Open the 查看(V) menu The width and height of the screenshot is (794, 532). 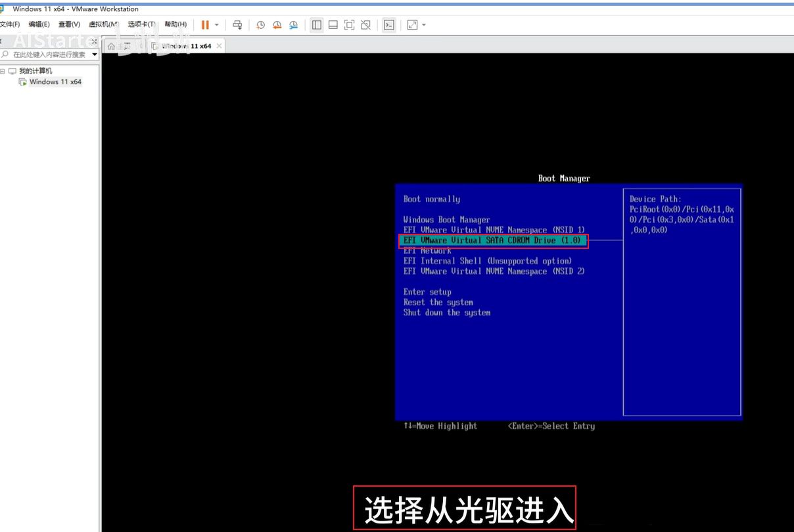(x=68, y=24)
